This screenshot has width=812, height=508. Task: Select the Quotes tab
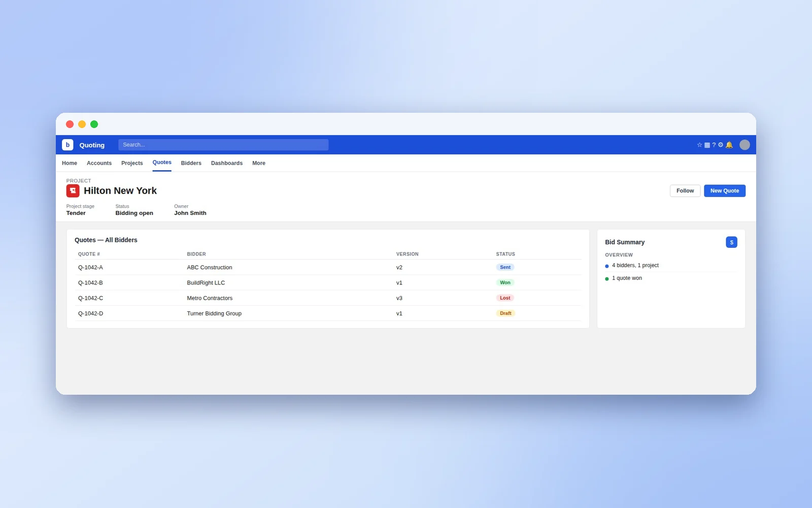click(x=162, y=163)
